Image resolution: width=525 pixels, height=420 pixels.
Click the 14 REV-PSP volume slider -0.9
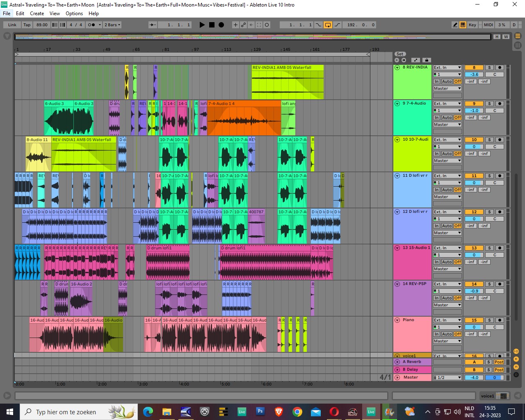(x=474, y=291)
